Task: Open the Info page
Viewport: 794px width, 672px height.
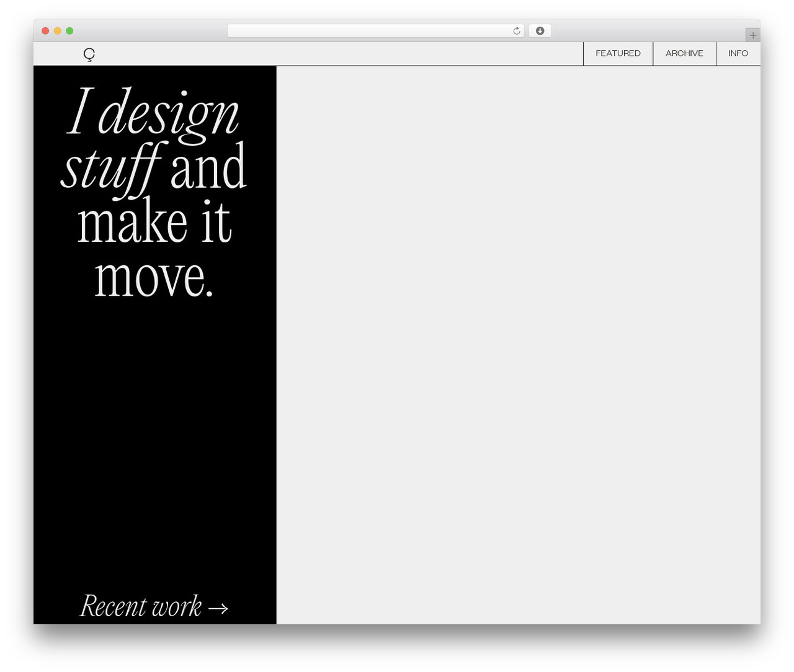Action: (x=738, y=53)
